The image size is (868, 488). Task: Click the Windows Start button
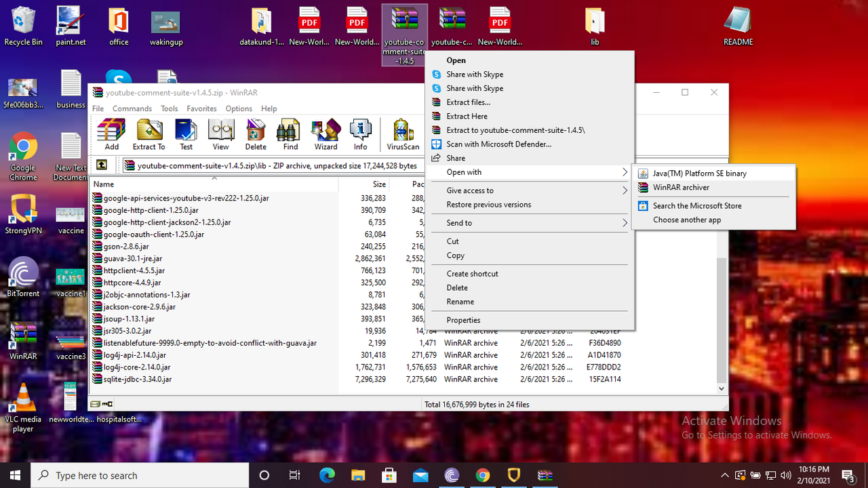[16, 475]
